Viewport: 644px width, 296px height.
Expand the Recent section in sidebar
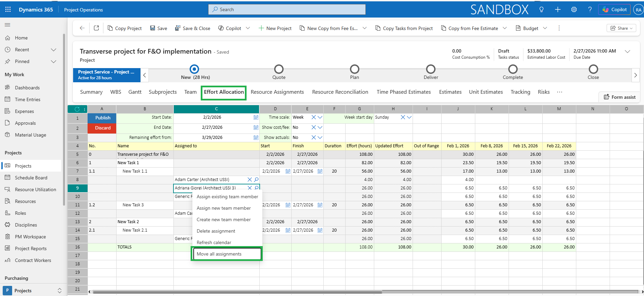[53, 50]
